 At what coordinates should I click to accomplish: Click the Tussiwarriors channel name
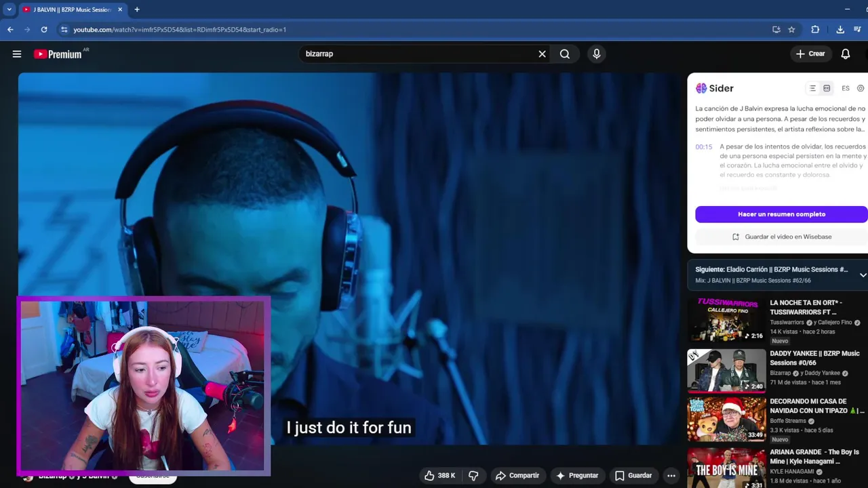[787, 323]
